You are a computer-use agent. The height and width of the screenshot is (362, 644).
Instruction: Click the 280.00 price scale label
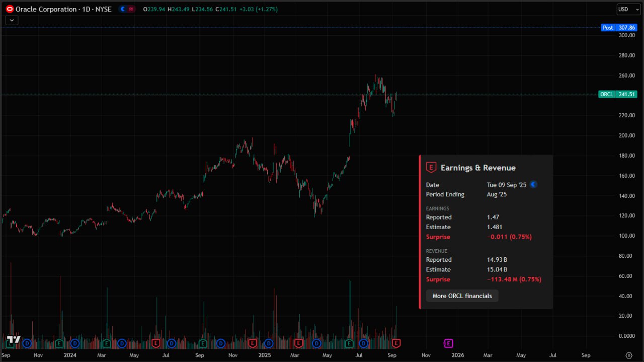(627, 55)
